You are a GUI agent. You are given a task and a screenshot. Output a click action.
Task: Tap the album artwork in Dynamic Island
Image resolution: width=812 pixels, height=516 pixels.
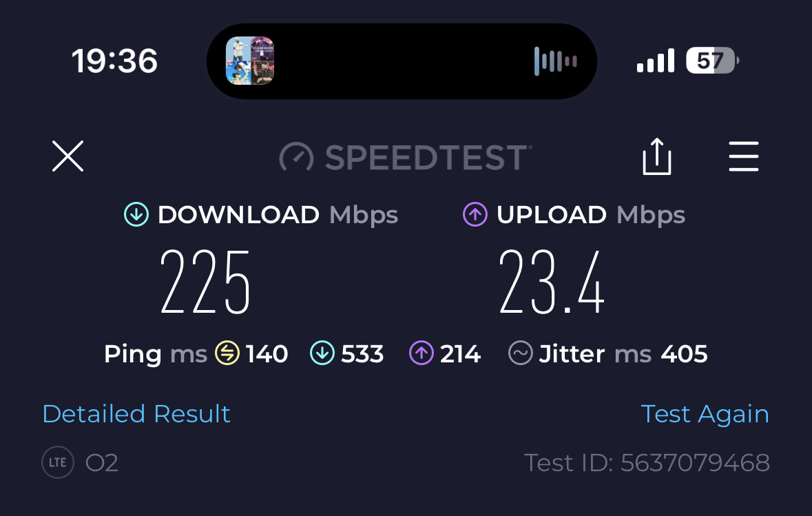[250, 61]
